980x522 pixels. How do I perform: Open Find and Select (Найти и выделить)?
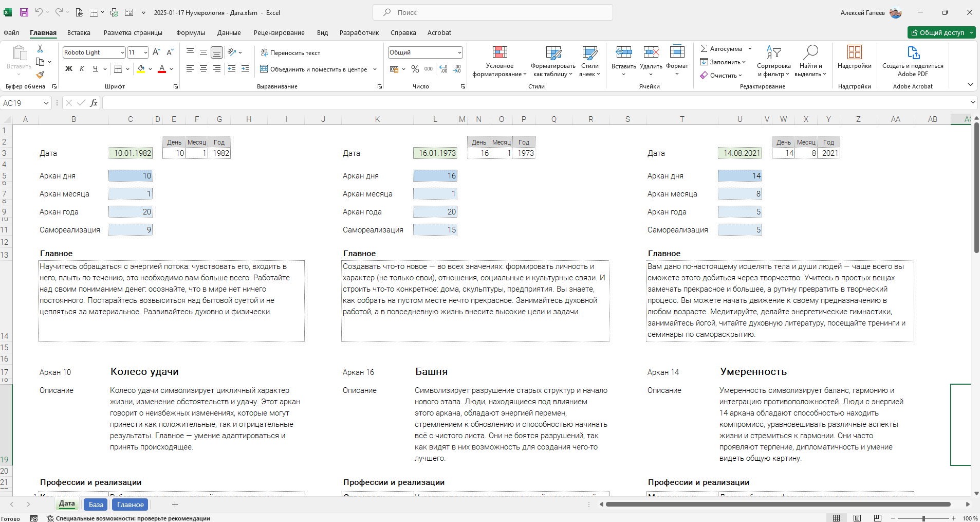click(x=810, y=62)
